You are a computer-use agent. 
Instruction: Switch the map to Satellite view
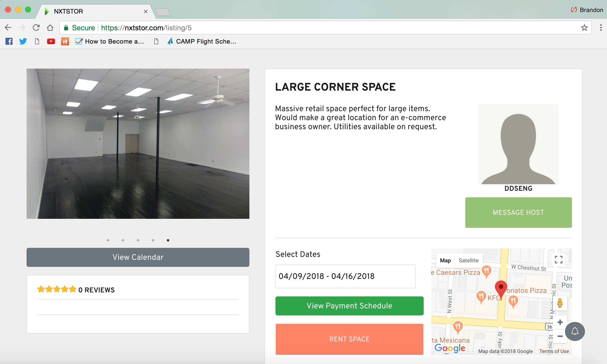tap(469, 260)
